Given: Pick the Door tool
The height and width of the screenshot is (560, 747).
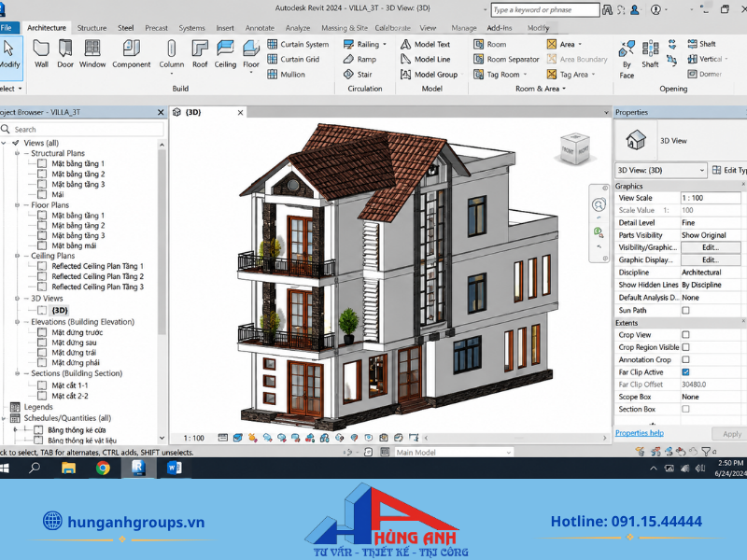Looking at the screenshot, I should (65, 54).
